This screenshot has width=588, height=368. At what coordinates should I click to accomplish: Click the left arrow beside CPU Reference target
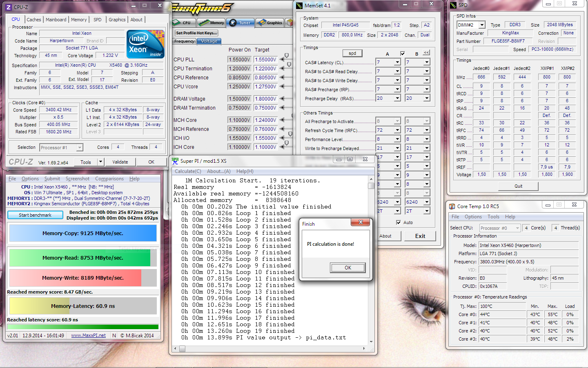(x=281, y=78)
